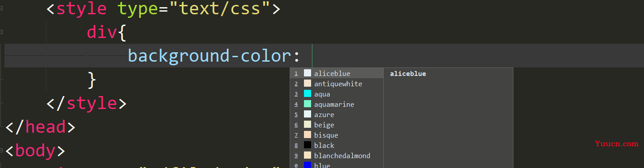Select the blue color swatch
This screenshot has height=168, width=644.
tap(308, 165)
